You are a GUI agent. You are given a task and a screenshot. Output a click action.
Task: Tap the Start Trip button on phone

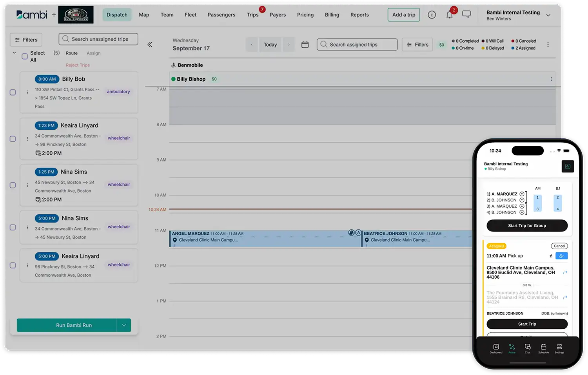click(527, 324)
